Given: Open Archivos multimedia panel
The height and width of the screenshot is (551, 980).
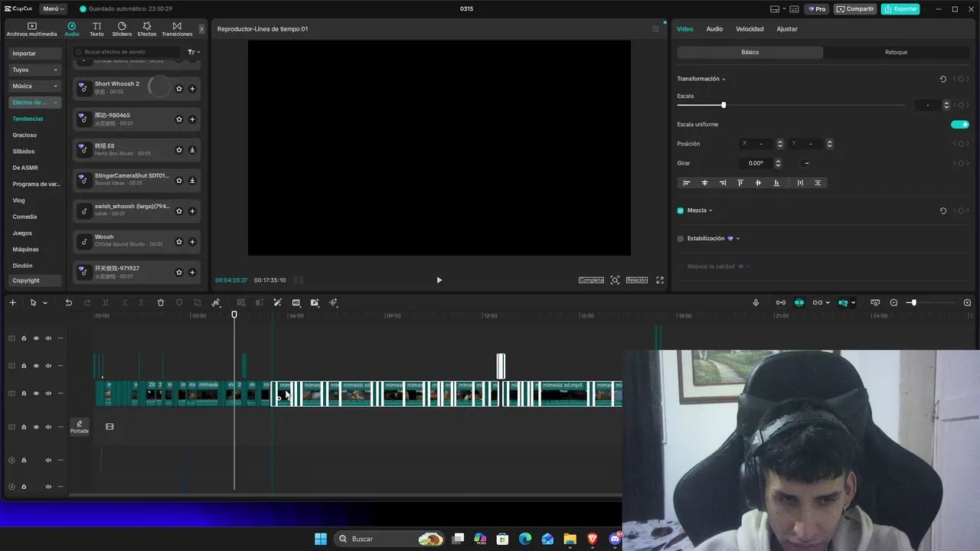Looking at the screenshot, I should coord(32,29).
